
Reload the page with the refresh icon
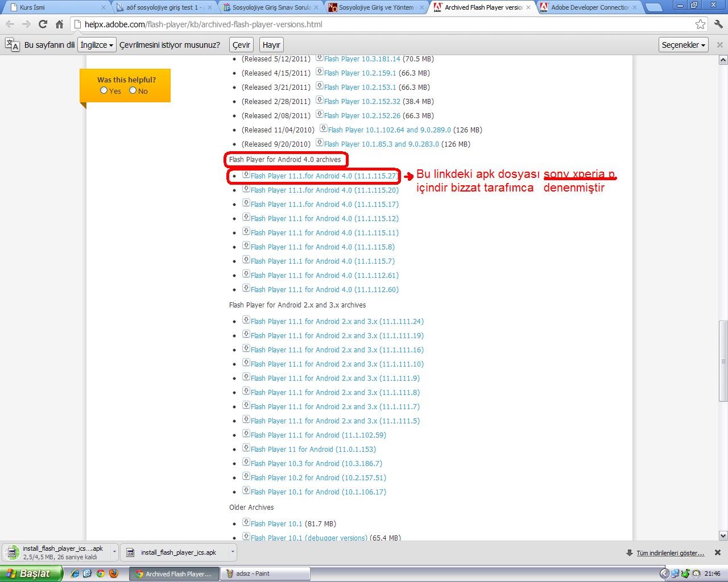click(x=43, y=24)
